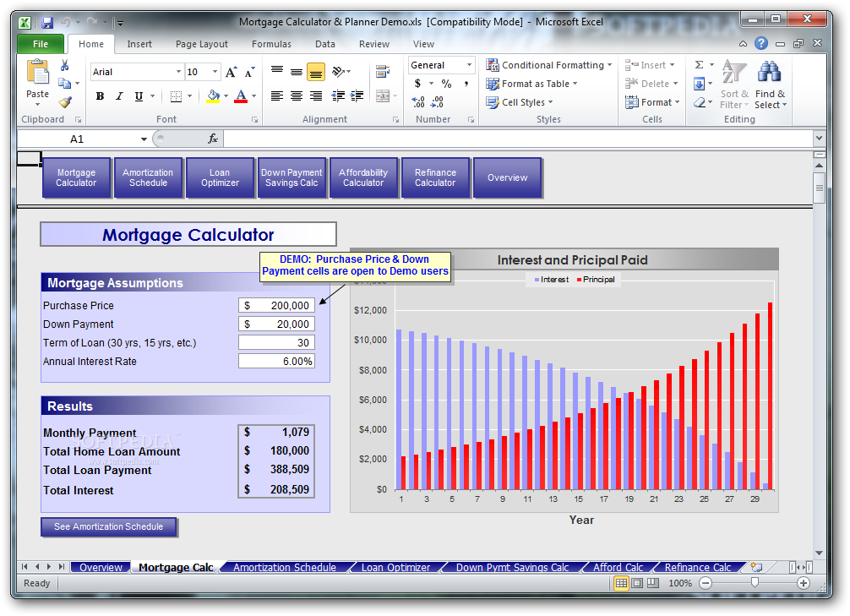
Task: Click Decrease Decimal icon
Action: coord(437,102)
